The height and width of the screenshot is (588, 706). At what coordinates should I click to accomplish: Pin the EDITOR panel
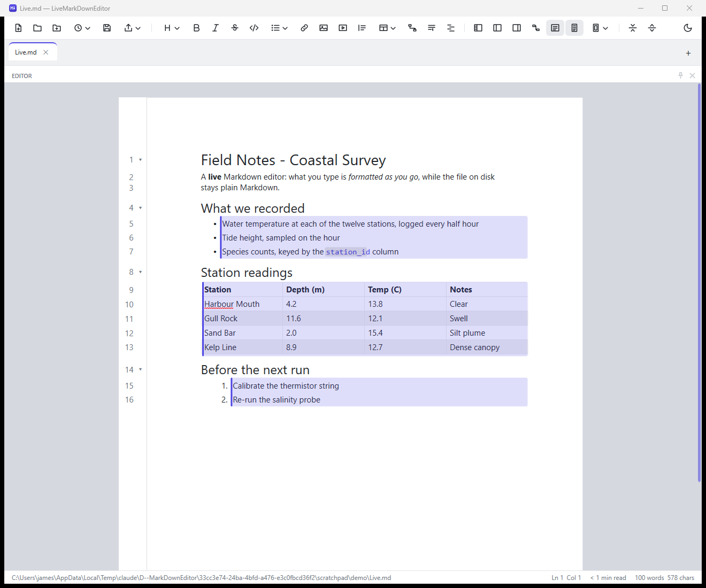coord(680,75)
